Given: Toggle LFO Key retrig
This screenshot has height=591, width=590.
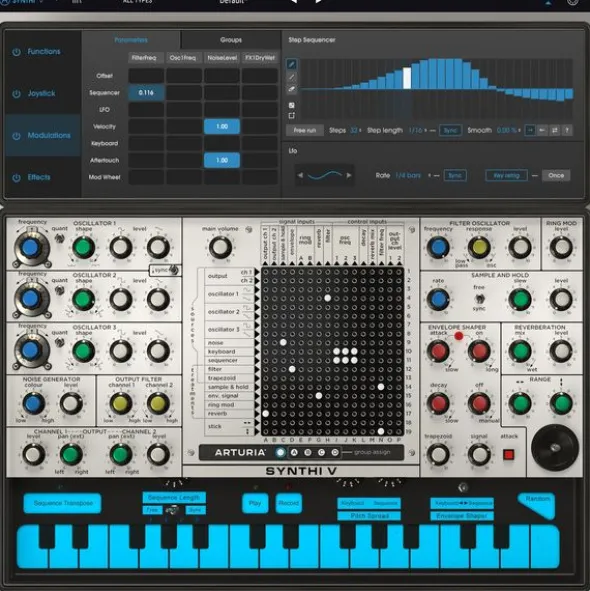Looking at the screenshot, I should click(x=506, y=175).
